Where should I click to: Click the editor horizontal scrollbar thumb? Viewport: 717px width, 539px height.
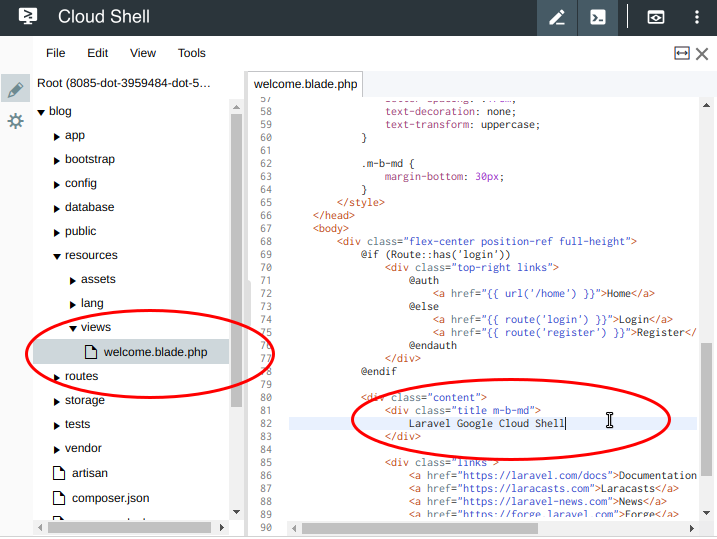[420, 528]
